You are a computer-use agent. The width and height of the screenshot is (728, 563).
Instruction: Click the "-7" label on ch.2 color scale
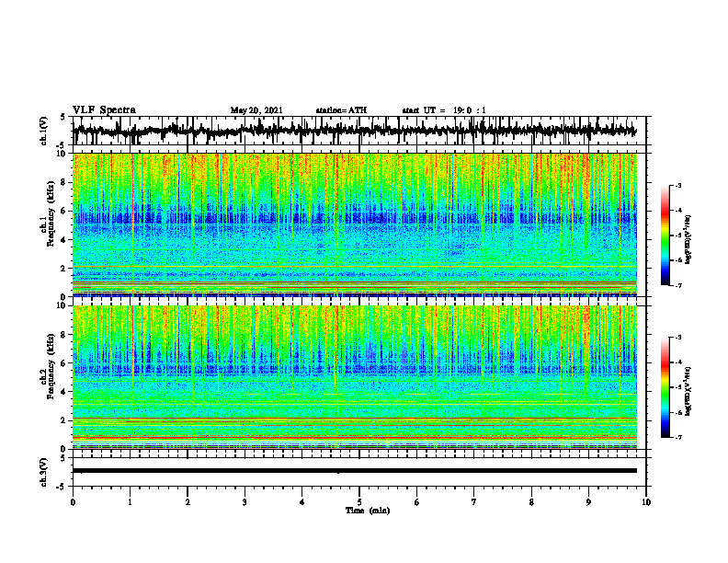(x=678, y=437)
